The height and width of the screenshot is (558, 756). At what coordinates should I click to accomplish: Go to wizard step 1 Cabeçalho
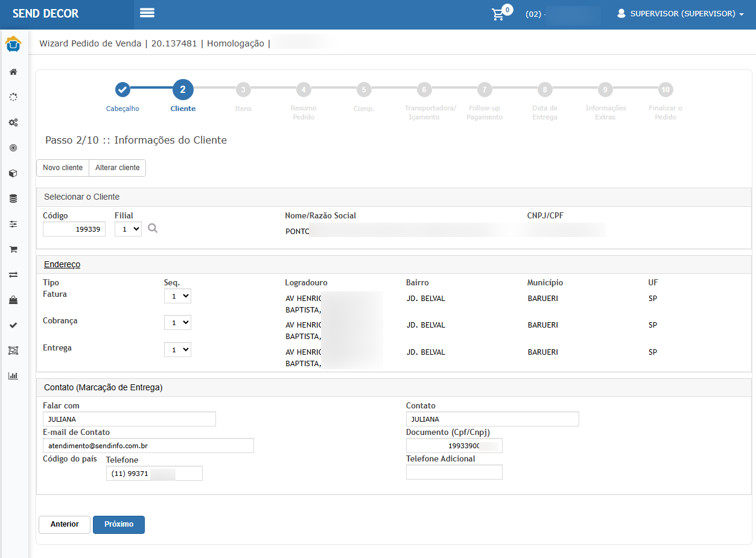tap(122, 90)
